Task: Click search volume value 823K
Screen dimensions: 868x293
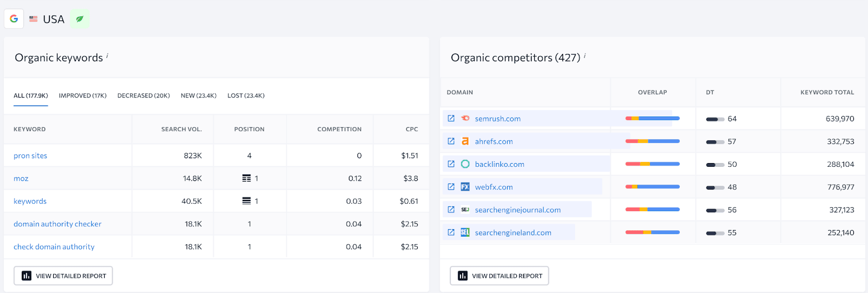Action: point(193,155)
